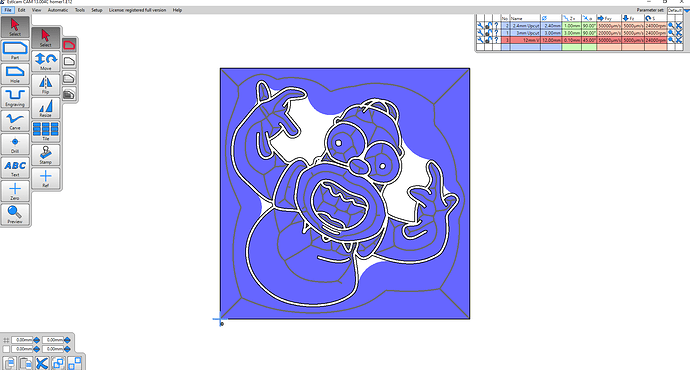Select the 3mm Upcut name cell
Image resolution: width=690 pixels, height=370 pixels.
tap(525, 33)
